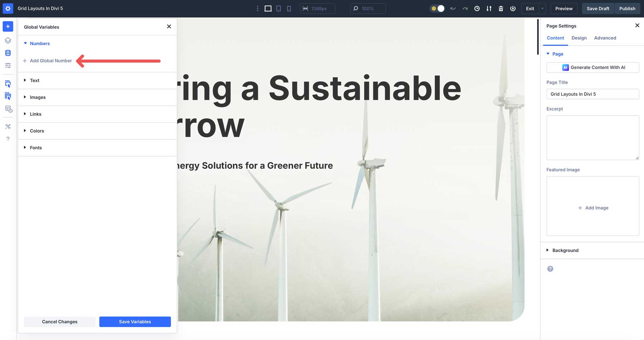Image resolution: width=644 pixels, height=340 pixels.
Task: Open builder settings via the wrench icon
Action: click(8, 126)
